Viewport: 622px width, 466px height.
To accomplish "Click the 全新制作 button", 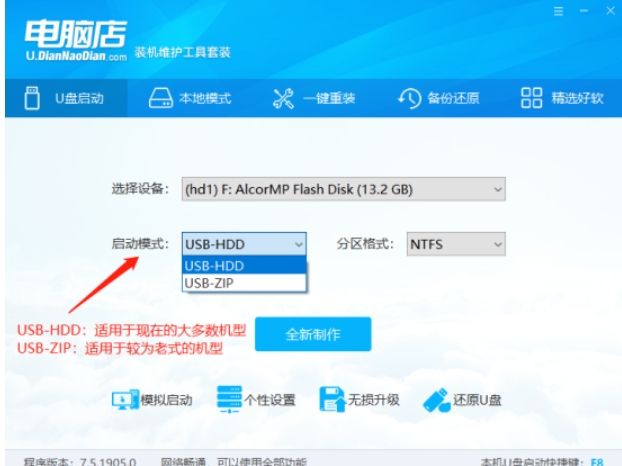I will [x=313, y=334].
